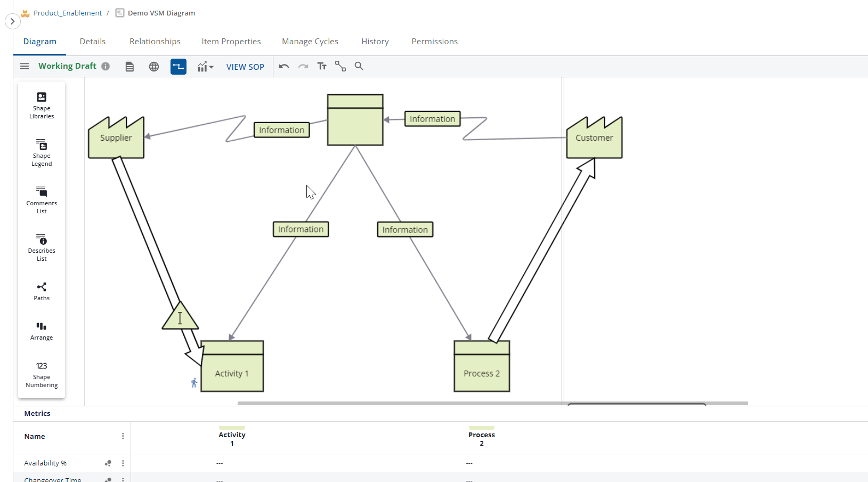Switch to the Relationships tab

coord(155,42)
